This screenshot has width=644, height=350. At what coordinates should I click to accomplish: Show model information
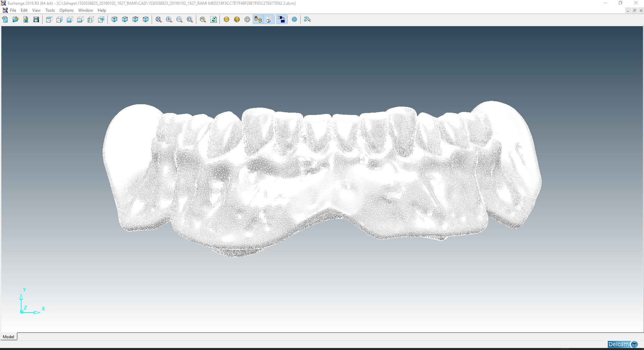294,19
